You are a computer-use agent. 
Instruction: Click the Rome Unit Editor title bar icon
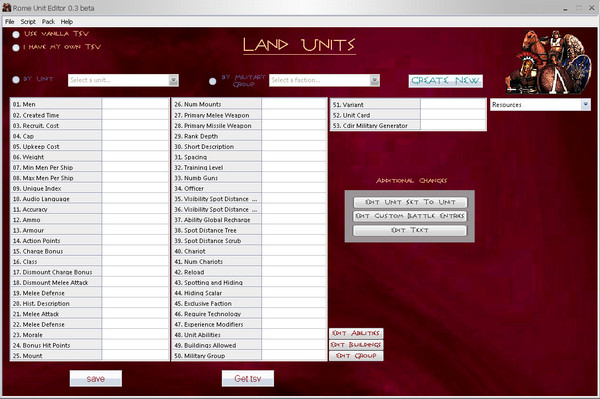tap(7, 7)
